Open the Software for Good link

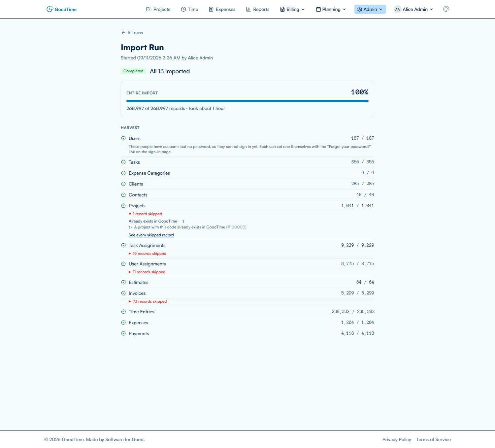[124, 439]
